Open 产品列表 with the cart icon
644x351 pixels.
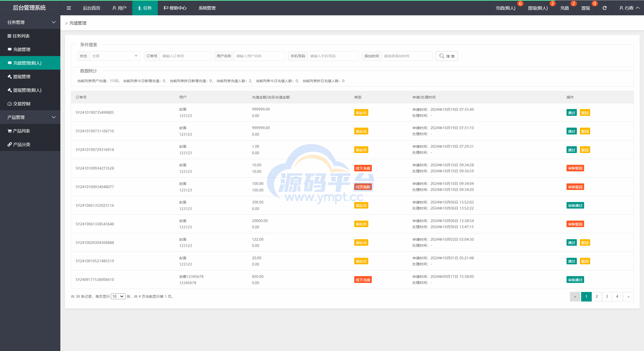pyautogui.click(x=21, y=131)
